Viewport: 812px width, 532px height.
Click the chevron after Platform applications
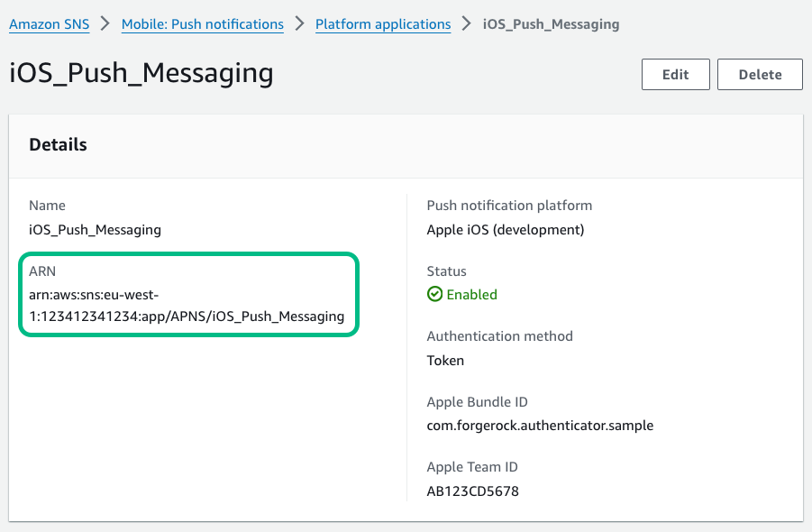tap(467, 24)
